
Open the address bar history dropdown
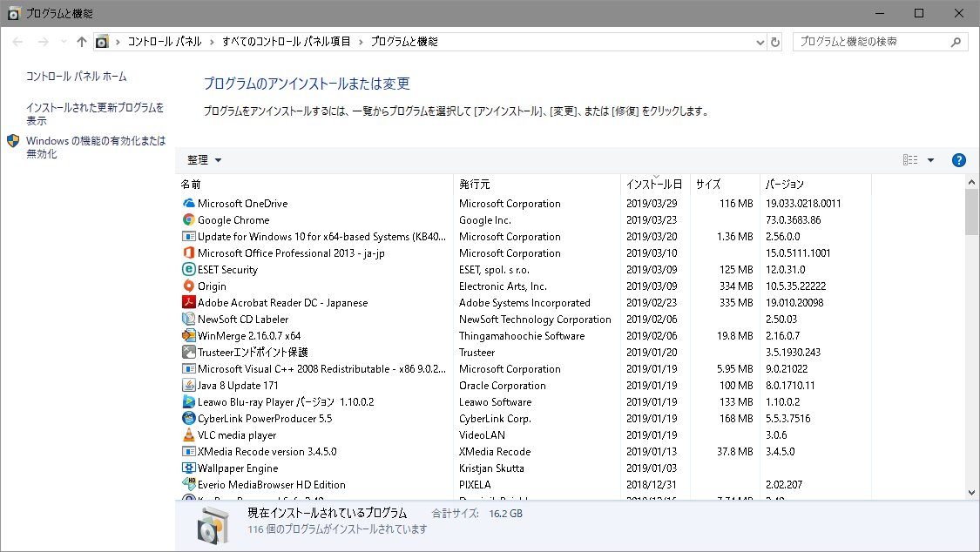click(760, 42)
